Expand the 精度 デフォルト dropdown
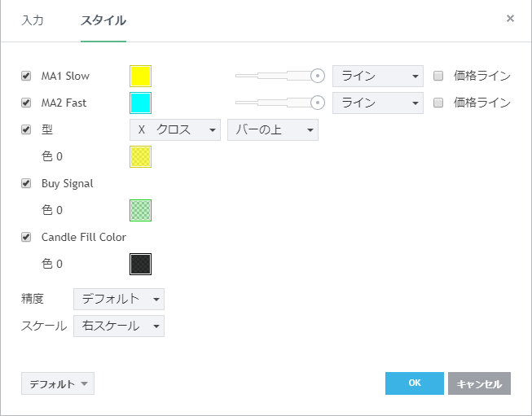The height and width of the screenshot is (416, 532). [118, 299]
